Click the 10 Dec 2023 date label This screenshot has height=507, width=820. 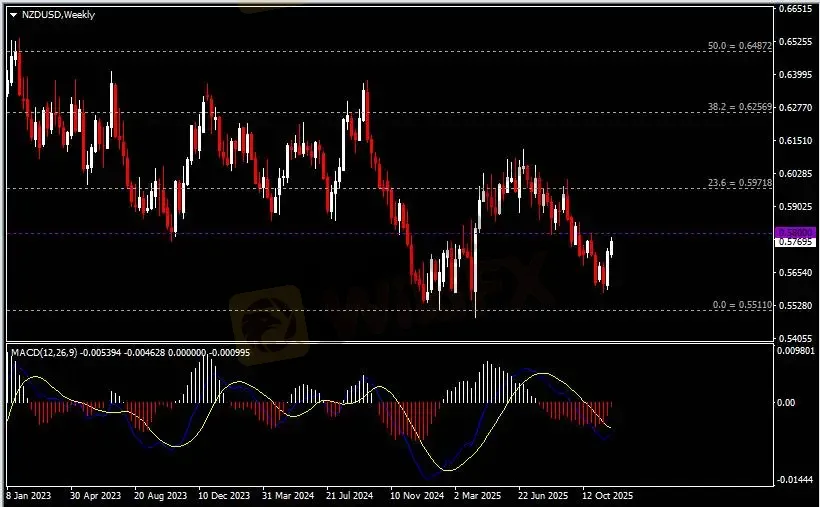pos(225,495)
